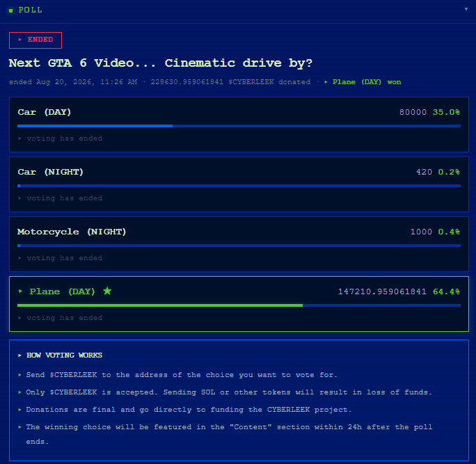Click 'voting has ended' under Motorcycle (NIGHT)
Screen dimensions: 476x464
click(x=65, y=258)
